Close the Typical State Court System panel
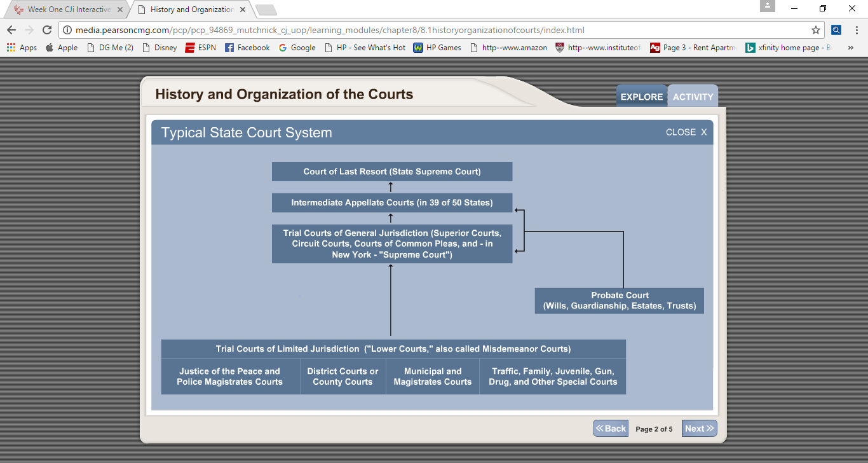868x463 pixels. [x=686, y=132]
